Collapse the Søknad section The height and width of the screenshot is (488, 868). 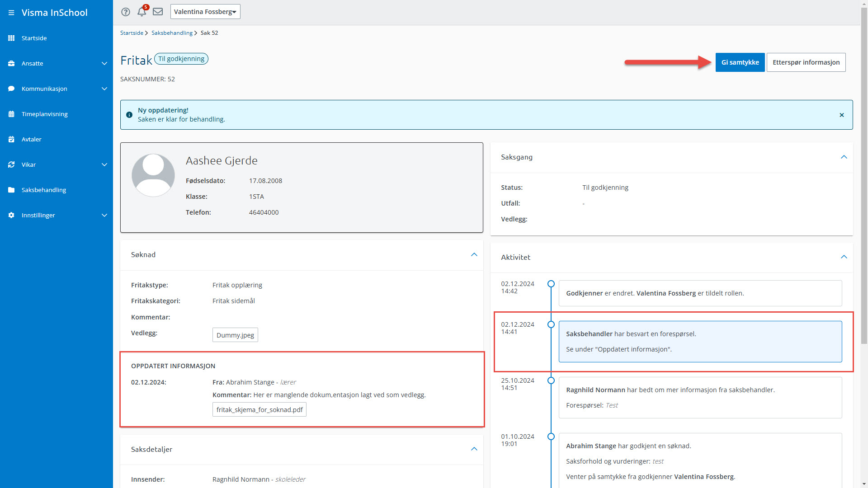(x=474, y=255)
